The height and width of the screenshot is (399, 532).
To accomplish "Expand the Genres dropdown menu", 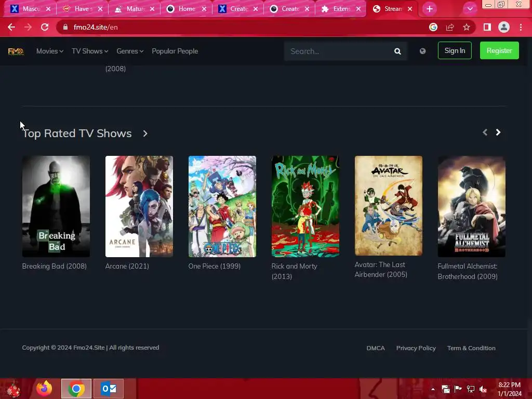I will pyautogui.click(x=130, y=51).
